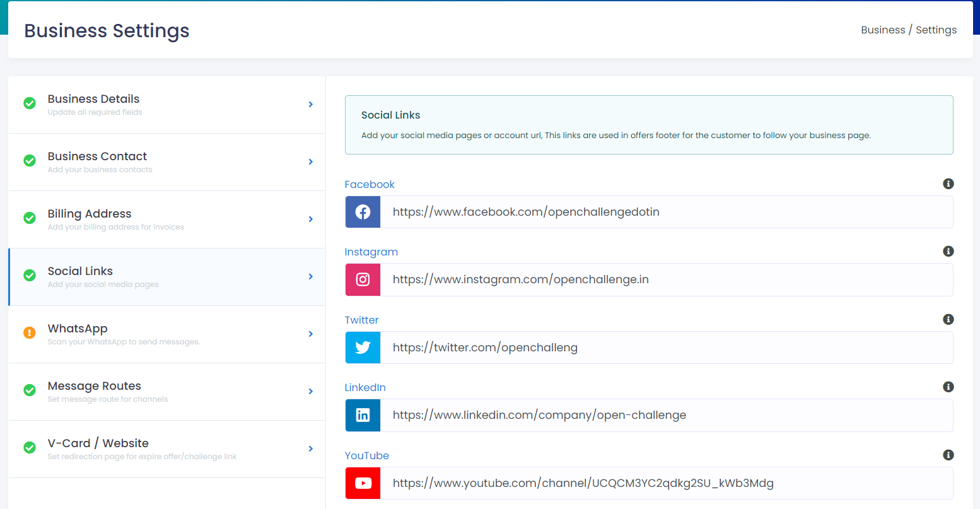
Task: Switch to the Billing Address tab
Action: tap(167, 219)
